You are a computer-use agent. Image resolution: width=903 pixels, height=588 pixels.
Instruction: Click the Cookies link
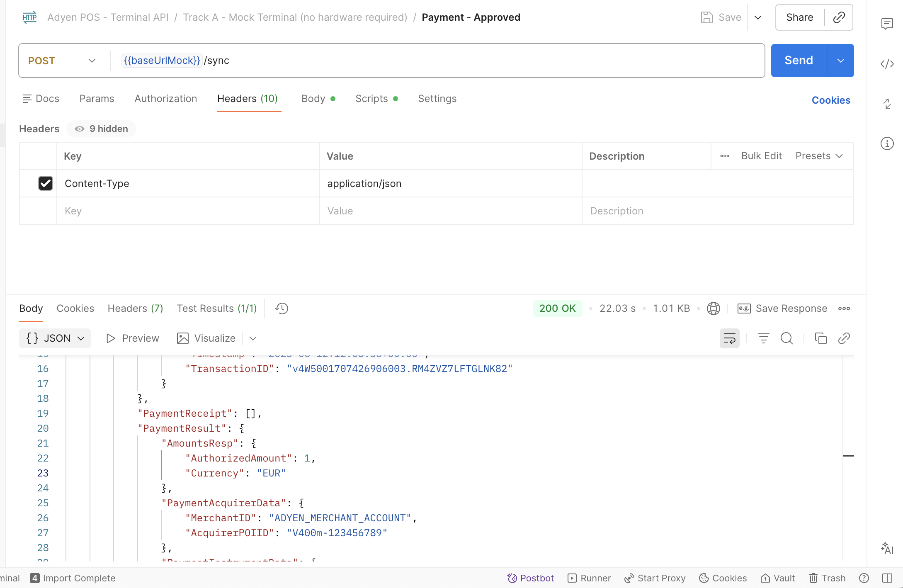point(831,100)
